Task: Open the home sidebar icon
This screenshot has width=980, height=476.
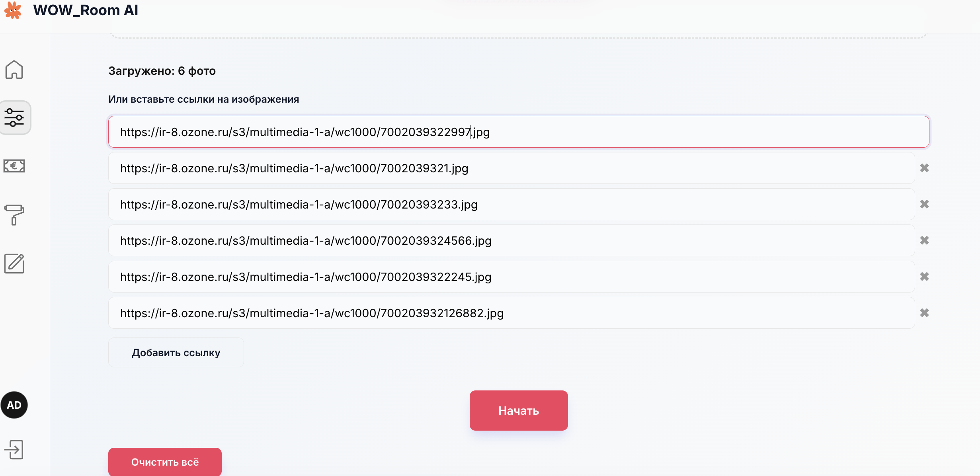Action: tap(14, 70)
